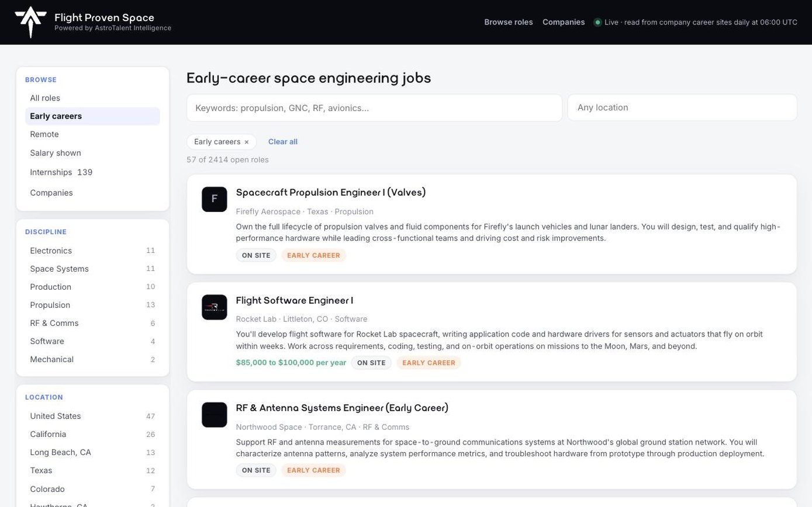The image size is (812, 507).
Task: Filter location by Texas
Action: point(92,470)
